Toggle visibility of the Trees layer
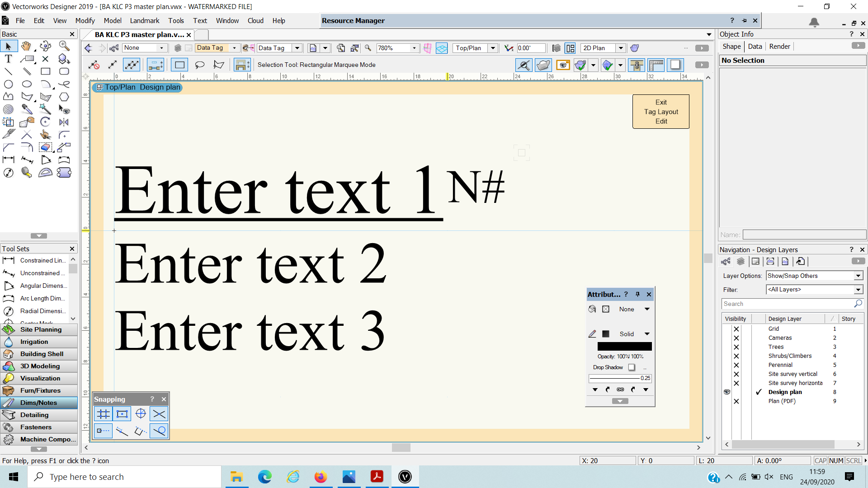Image resolution: width=868 pixels, height=488 pixels. pos(736,347)
